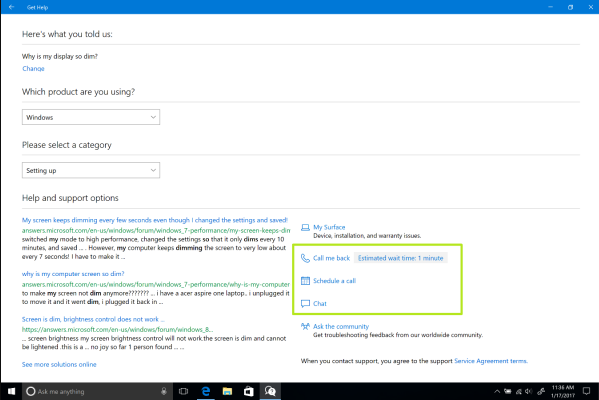Go back using the Get Help arrow
Viewport: 599px width, 400px height.
[x=11, y=7]
